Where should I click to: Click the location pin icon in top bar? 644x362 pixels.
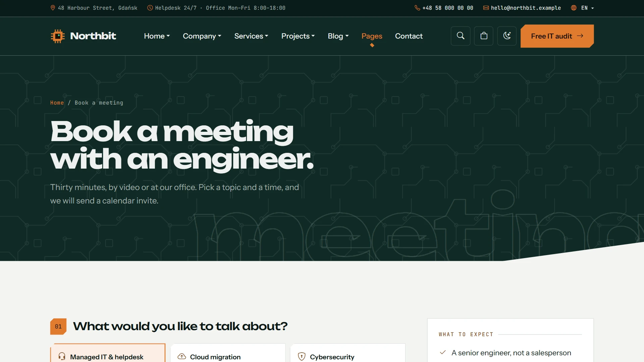53,8
